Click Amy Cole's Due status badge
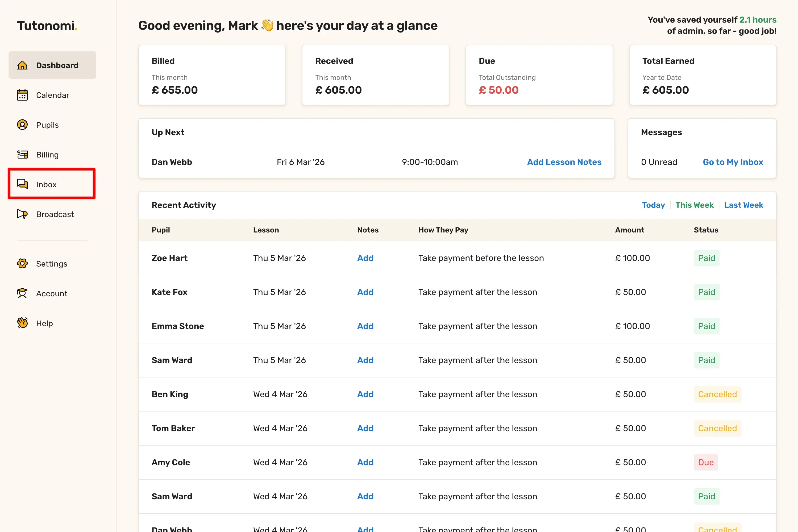This screenshot has width=798, height=532. pyautogui.click(x=706, y=463)
